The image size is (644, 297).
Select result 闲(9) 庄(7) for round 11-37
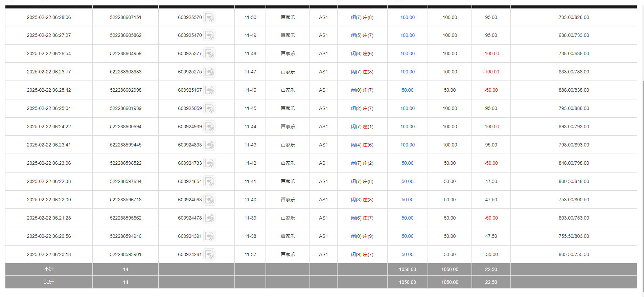(362, 255)
